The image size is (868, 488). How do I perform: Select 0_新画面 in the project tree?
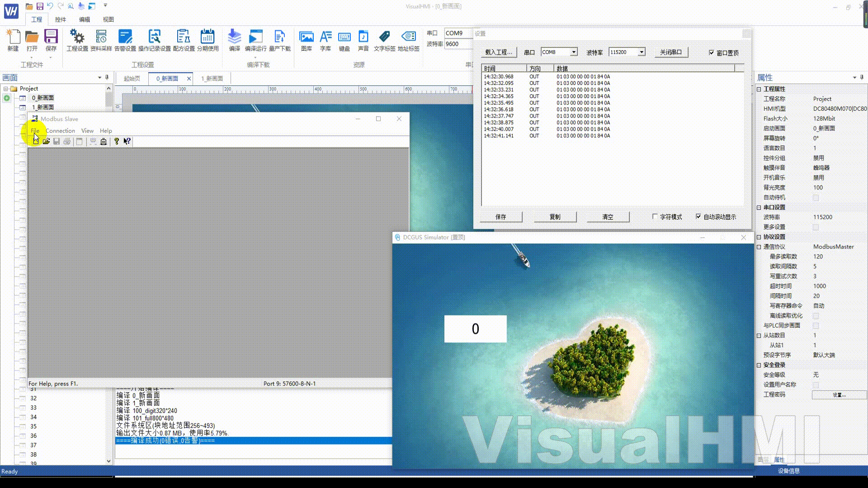tap(42, 98)
